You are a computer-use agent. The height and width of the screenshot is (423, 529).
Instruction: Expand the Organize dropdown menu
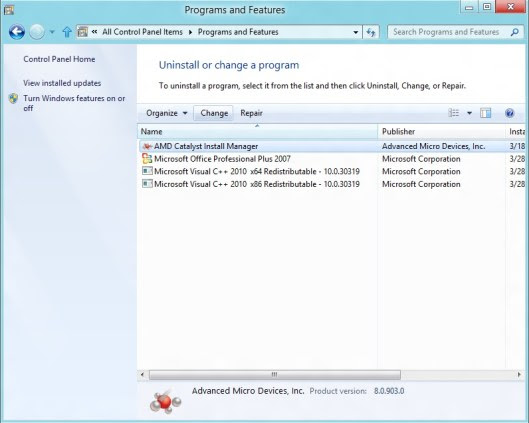[x=167, y=113]
